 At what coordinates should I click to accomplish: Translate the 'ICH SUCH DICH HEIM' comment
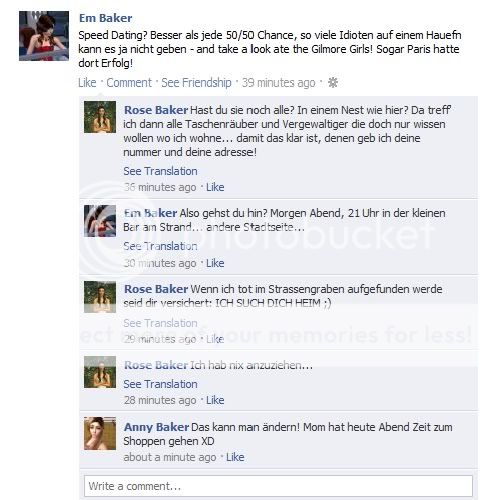pos(160,323)
